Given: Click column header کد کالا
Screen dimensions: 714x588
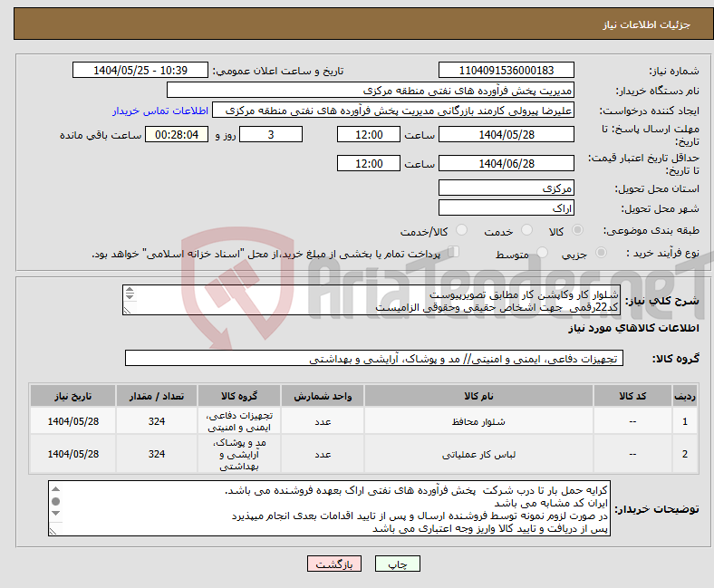Looking at the screenshot, I should click(632, 396).
